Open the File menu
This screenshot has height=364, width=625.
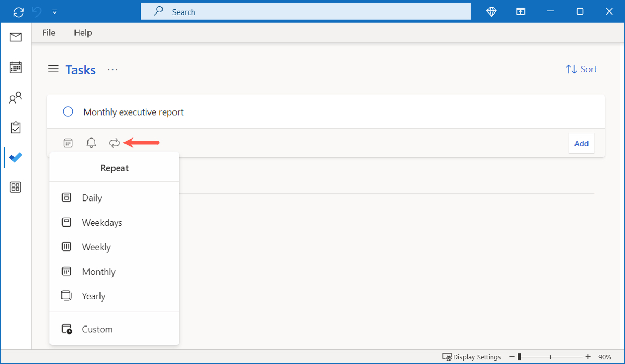pos(48,32)
